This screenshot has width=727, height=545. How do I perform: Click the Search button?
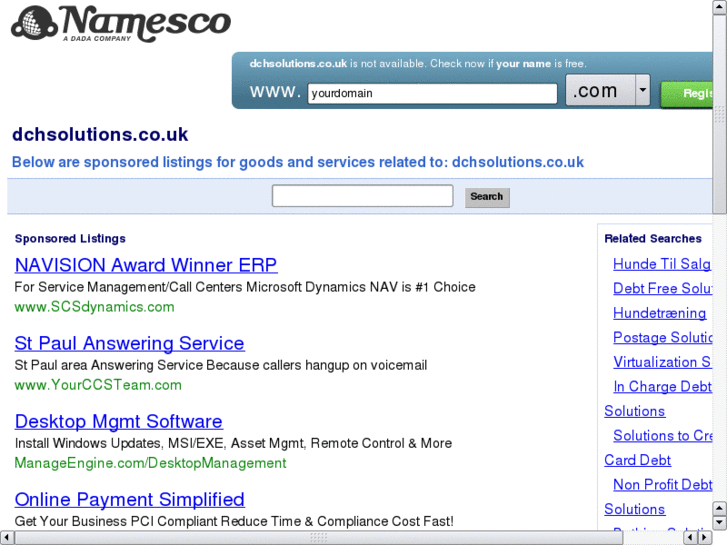pos(487,197)
